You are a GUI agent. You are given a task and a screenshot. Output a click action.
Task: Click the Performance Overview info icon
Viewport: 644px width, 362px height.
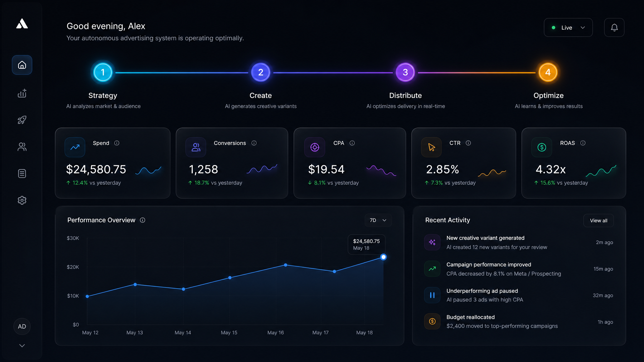coord(142,220)
